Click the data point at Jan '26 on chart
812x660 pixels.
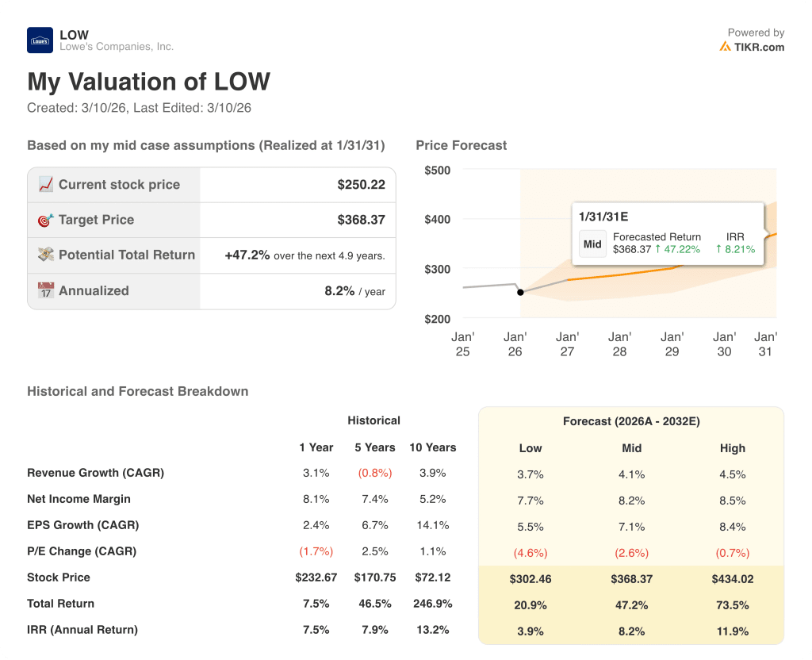(521, 292)
